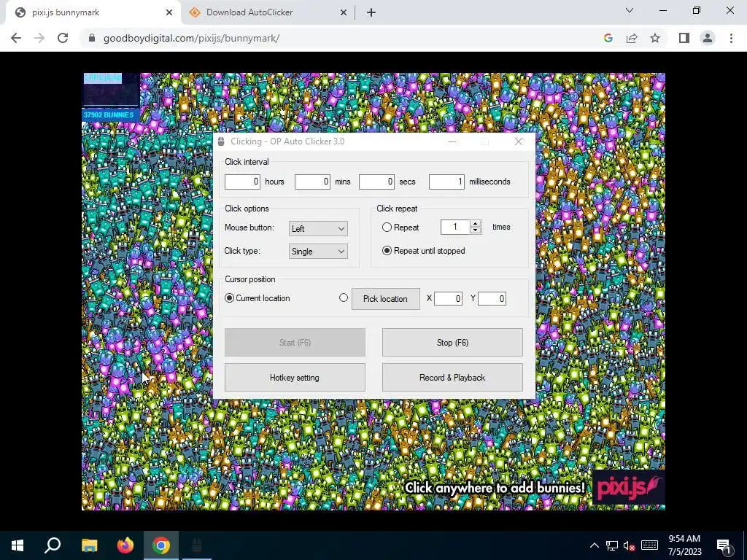The height and width of the screenshot is (560, 747).
Task: Click the Y coordinate field
Action: click(492, 298)
